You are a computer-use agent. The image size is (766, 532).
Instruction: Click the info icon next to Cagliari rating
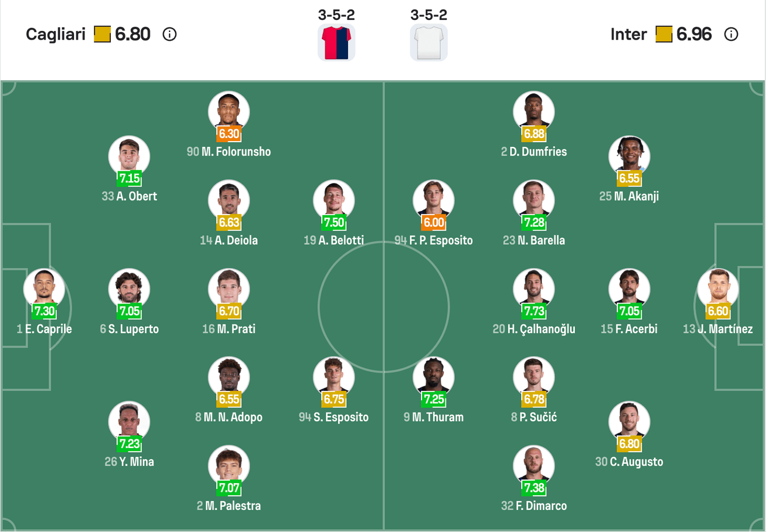click(170, 34)
